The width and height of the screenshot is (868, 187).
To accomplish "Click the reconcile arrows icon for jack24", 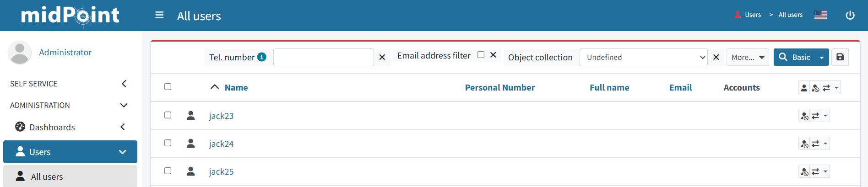I will coord(815,144).
